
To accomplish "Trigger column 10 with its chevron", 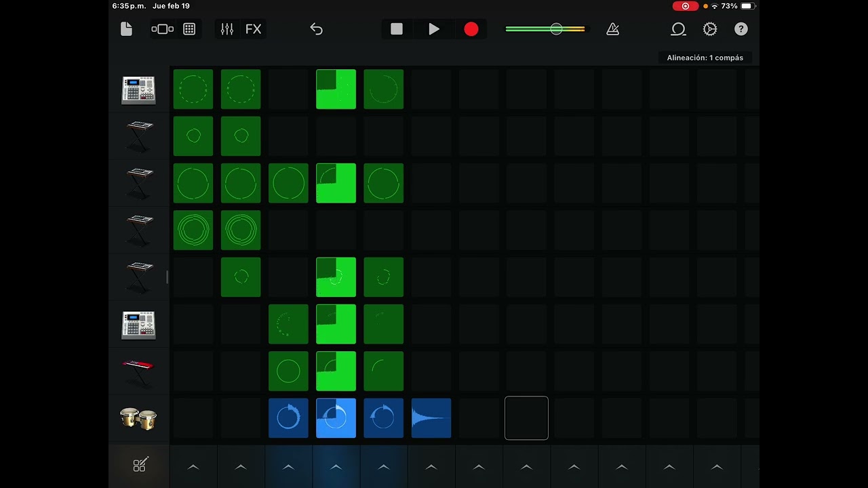I will point(621,467).
